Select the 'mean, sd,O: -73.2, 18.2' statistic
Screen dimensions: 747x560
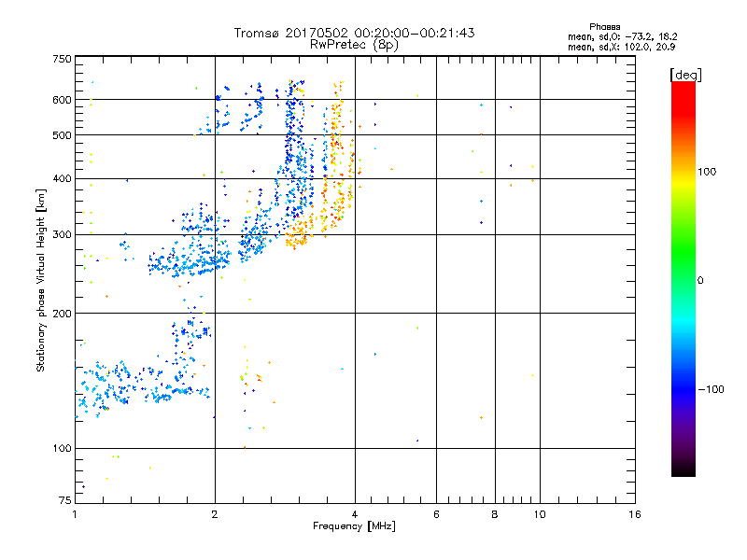(622, 36)
